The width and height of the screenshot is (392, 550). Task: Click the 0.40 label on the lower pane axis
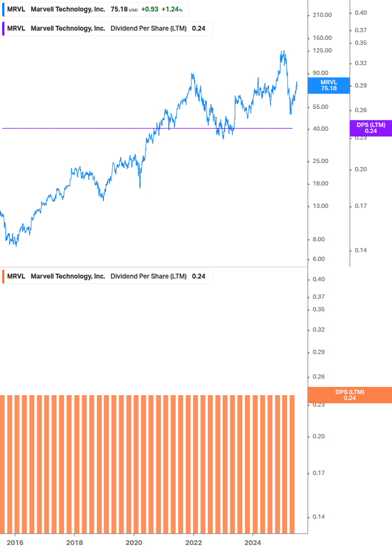click(318, 280)
